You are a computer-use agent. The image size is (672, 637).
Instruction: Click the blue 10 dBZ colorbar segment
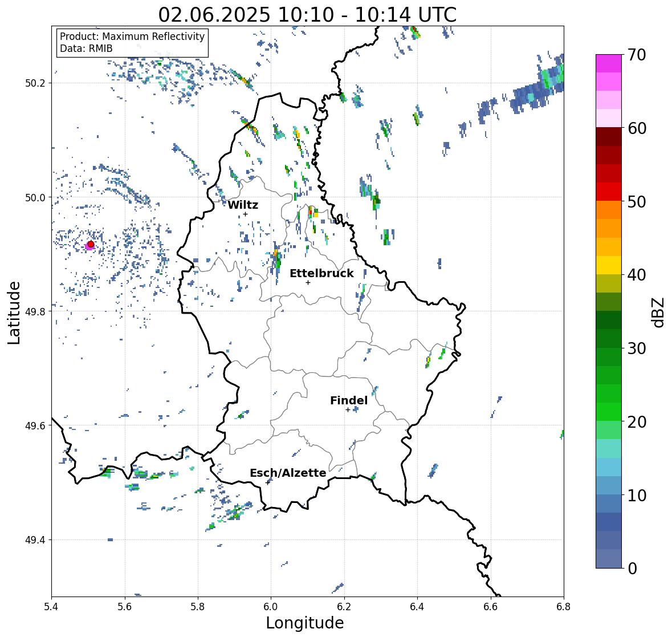609,503
